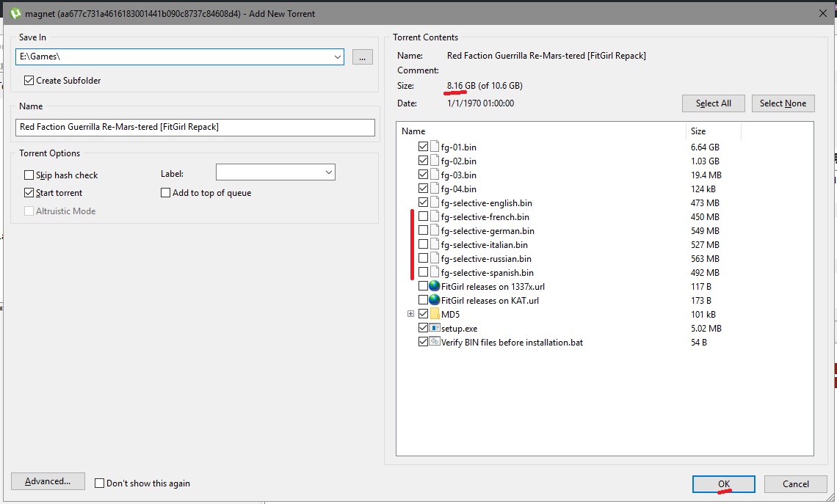Click the setup.exe file icon
Image resolution: width=837 pixels, height=504 pixels.
point(435,329)
